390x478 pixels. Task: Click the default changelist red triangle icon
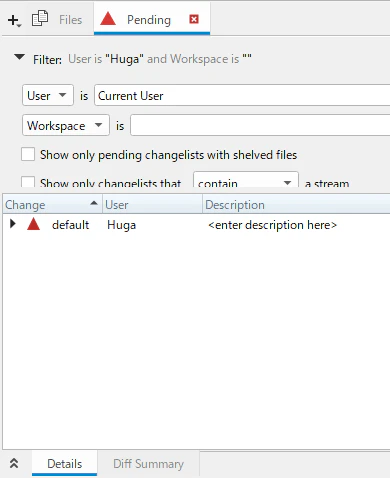pos(34,224)
